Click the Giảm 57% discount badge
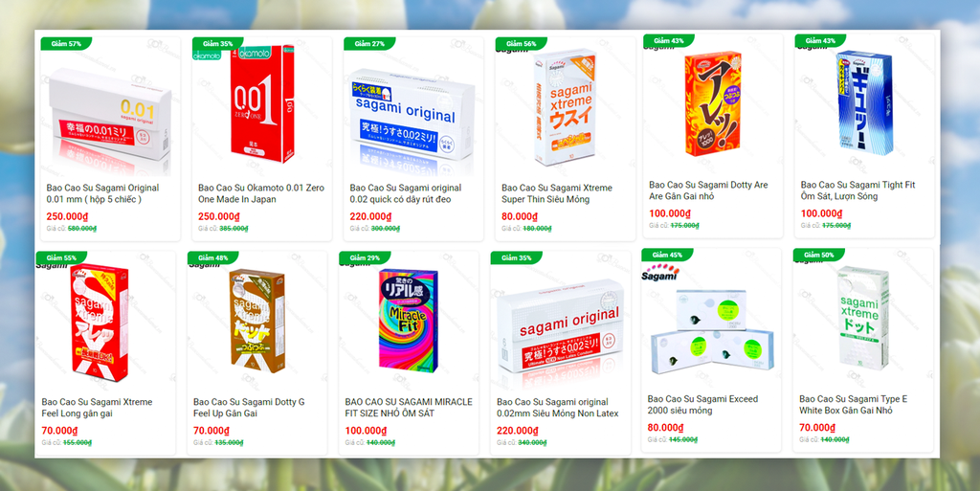The height and width of the screenshot is (491, 980). tap(66, 44)
